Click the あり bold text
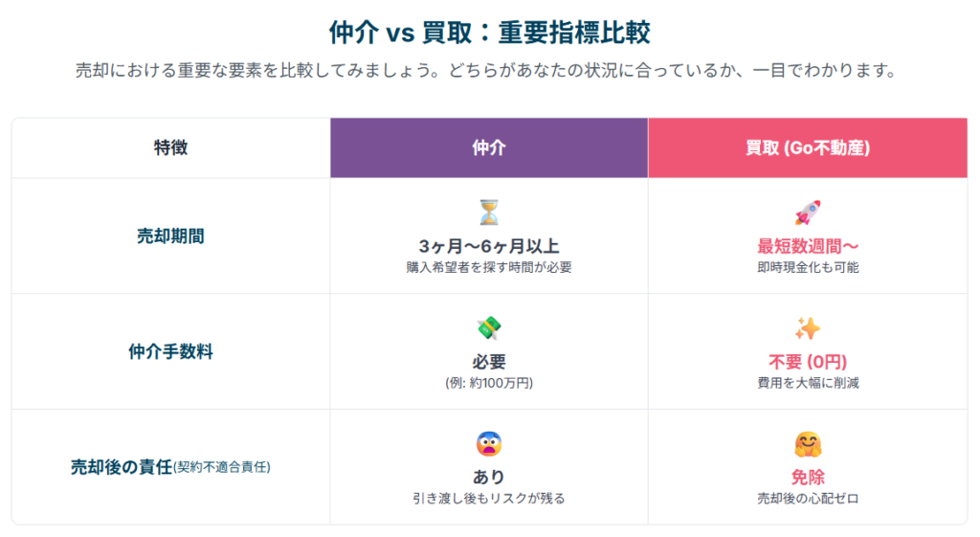The image size is (980, 537). (489, 478)
